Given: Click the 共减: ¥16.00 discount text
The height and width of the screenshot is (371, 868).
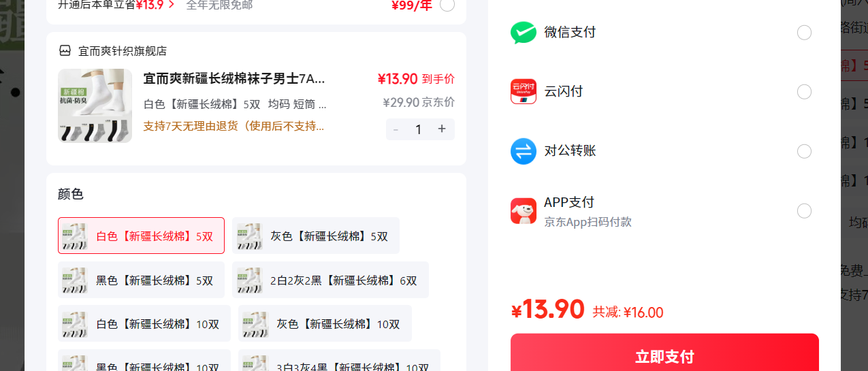Looking at the screenshot, I should [x=628, y=312].
